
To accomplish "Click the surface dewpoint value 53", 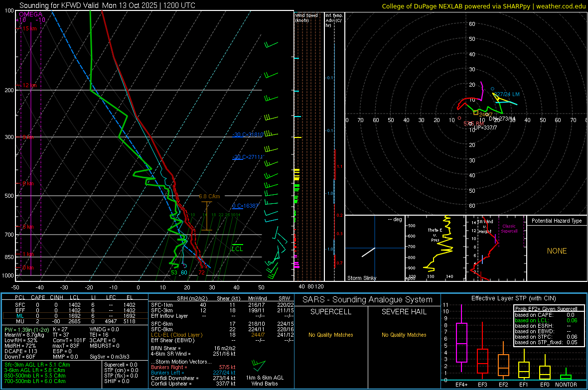I will click(x=174, y=272).
